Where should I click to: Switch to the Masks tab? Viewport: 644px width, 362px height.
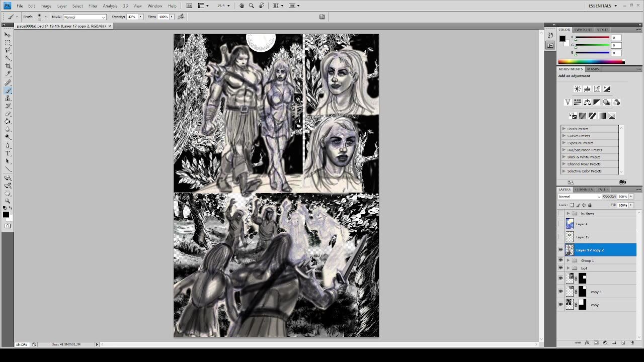[593, 69]
